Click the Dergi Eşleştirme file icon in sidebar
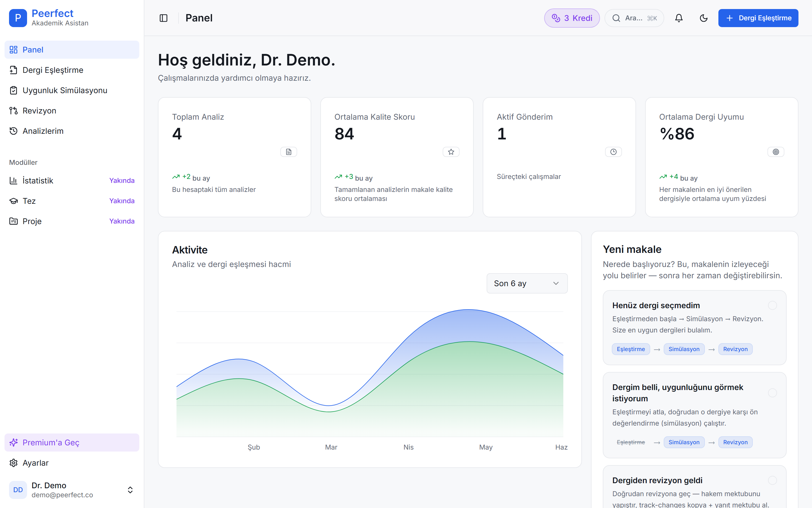Viewport: 812px width, 508px height. tap(14, 70)
